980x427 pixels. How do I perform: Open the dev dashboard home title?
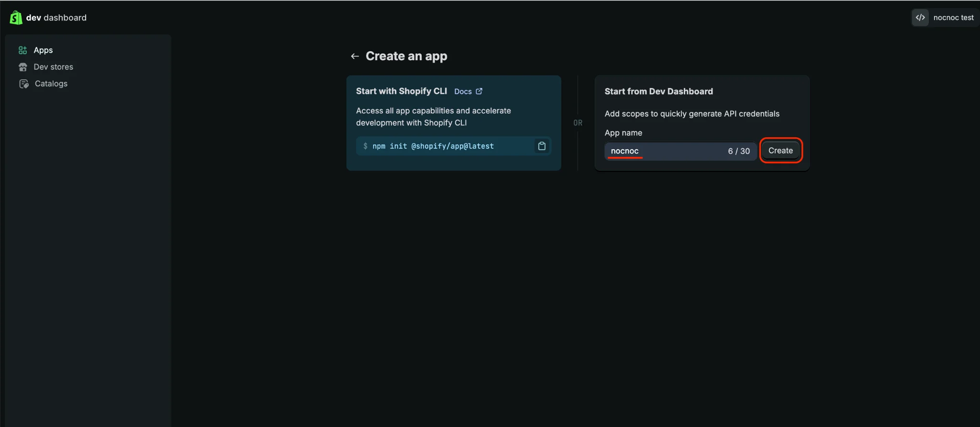pyautogui.click(x=56, y=18)
